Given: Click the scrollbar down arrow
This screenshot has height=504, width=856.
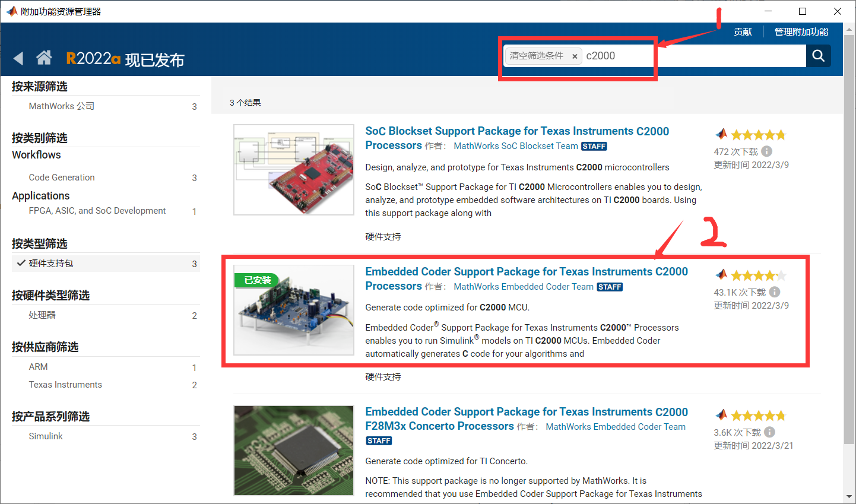Looking at the screenshot, I should tap(849, 497).
